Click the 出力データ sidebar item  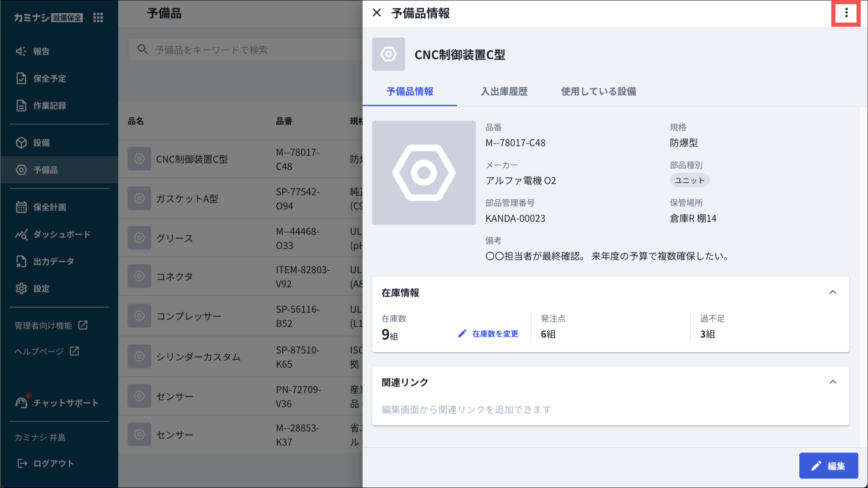[x=53, y=262]
